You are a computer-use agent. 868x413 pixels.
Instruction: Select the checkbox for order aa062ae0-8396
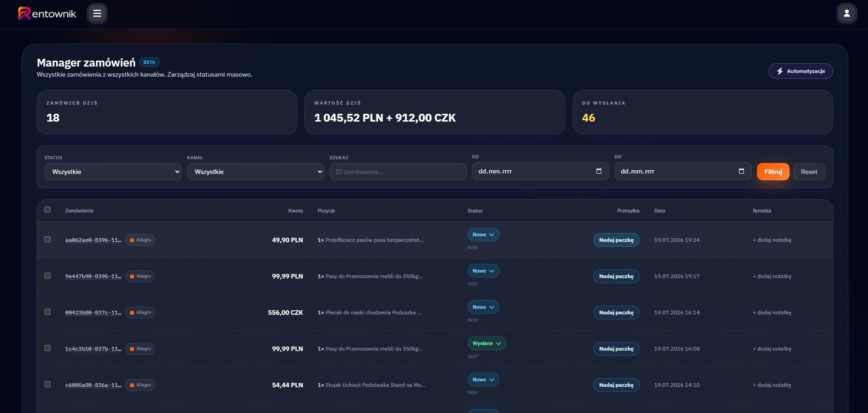(47, 240)
